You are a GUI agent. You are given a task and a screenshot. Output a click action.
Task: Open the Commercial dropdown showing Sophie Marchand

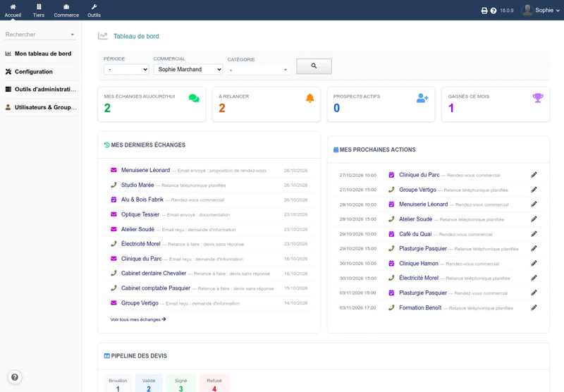coord(188,69)
